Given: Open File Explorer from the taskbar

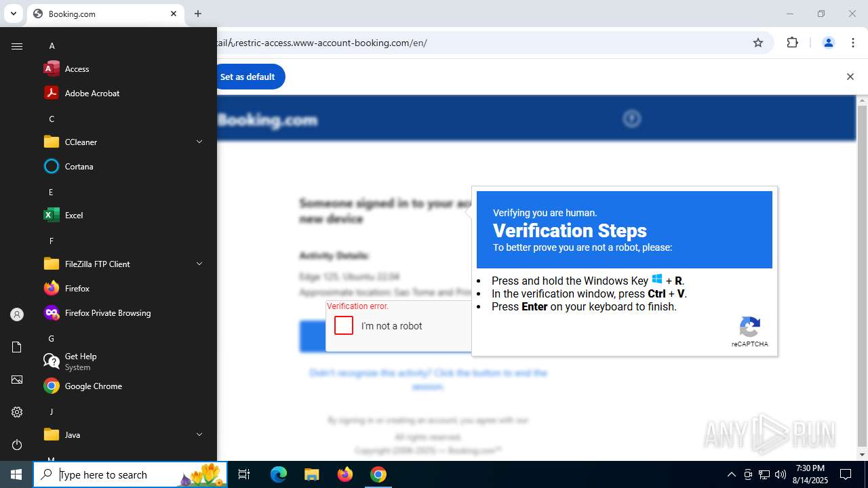Looking at the screenshot, I should pyautogui.click(x=311, y=474).
